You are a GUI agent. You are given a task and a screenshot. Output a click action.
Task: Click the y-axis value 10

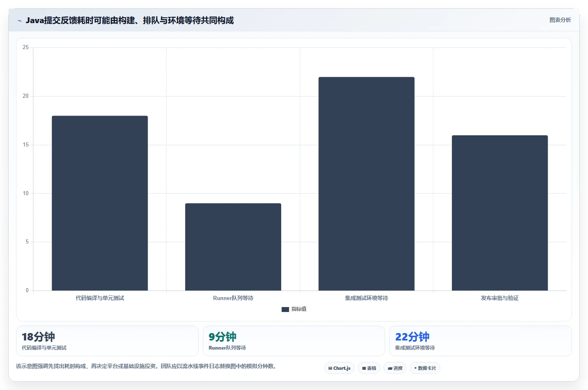click(x=26, y=194)
